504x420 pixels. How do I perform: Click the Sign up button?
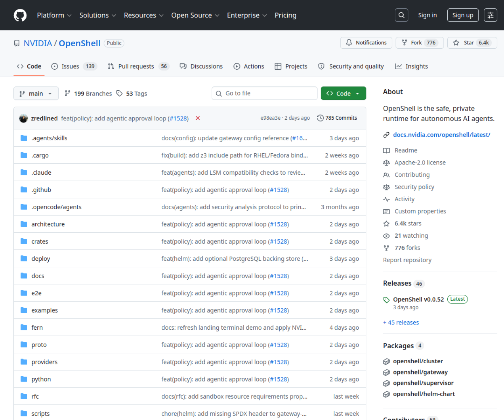click(463, 15)
